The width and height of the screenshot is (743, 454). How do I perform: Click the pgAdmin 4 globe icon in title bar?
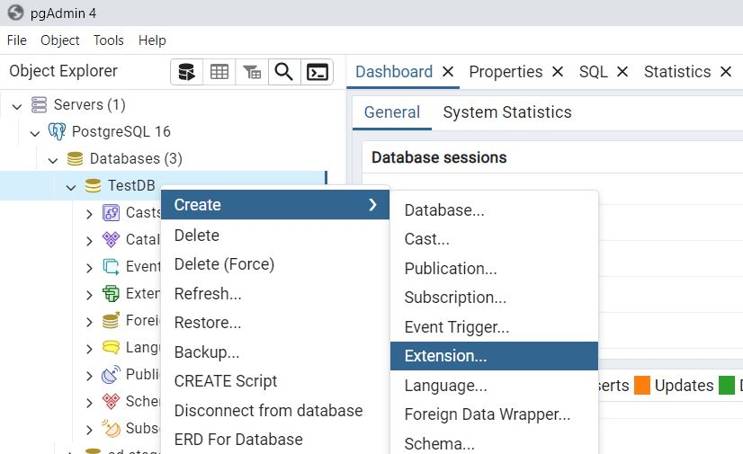(x=15, y=13)
